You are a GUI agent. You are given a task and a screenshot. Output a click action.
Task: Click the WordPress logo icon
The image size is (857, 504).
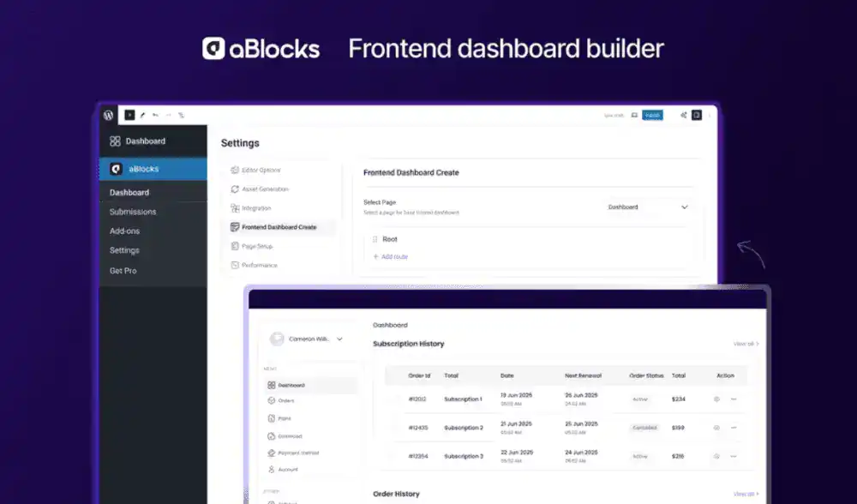click(109, 115)
